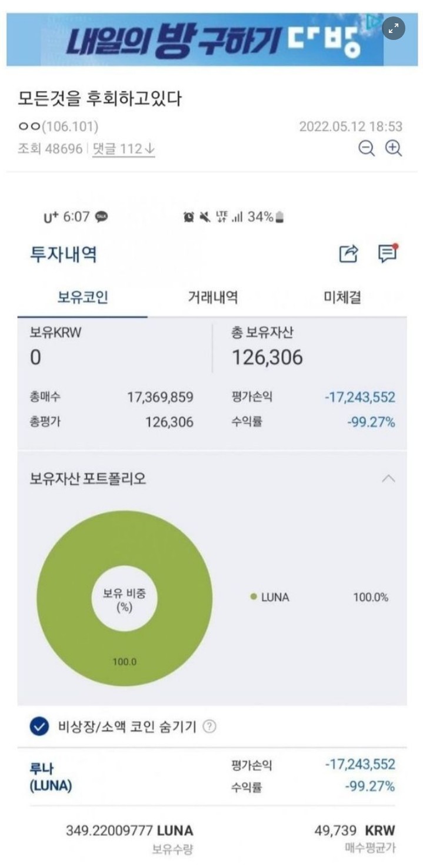This screenshot has width=423, height=868.
Task: Click the post title 모든것을 후회하고있다
Action: coord(100,99)
